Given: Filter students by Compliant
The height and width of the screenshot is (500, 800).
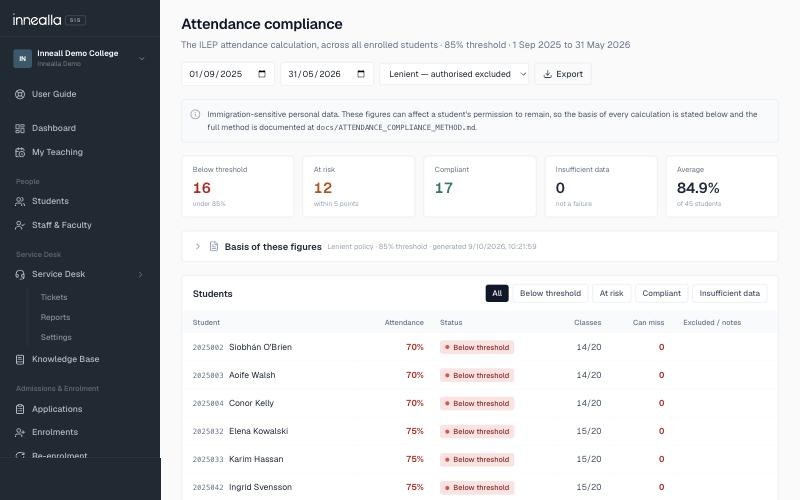Looking at the screenshot, I should coord(661,293).
